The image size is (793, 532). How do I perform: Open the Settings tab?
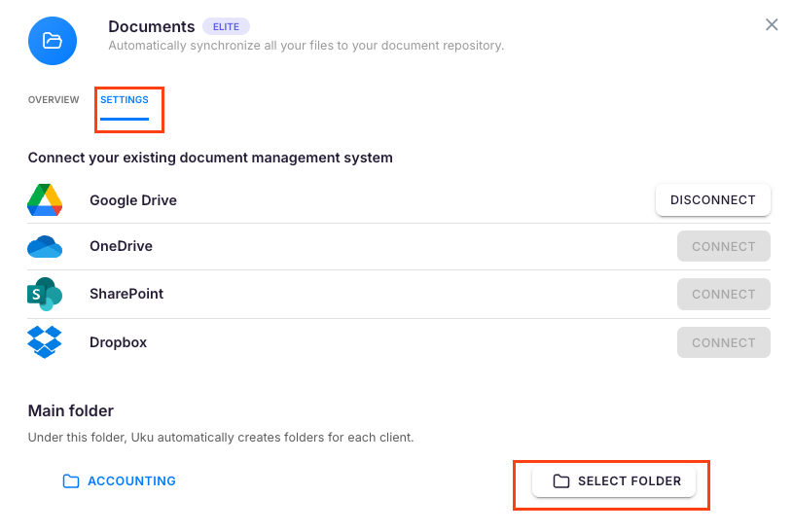click(125, 100)
